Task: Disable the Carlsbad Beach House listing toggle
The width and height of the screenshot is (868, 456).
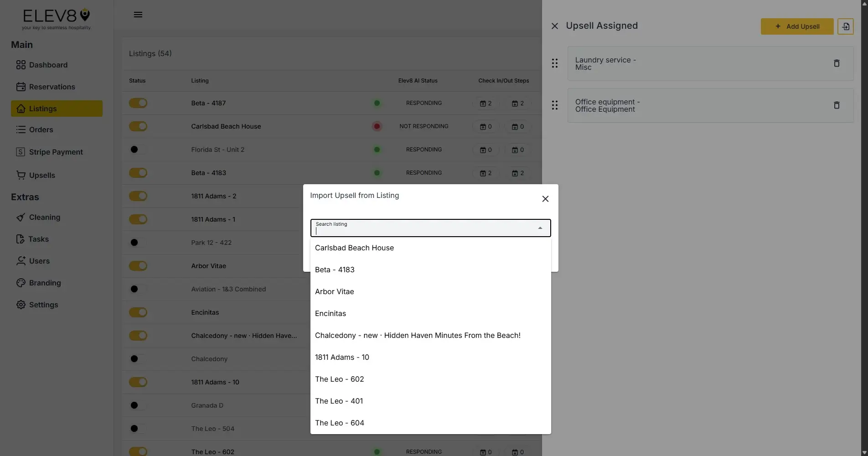Action: click(x=138, y=126)
